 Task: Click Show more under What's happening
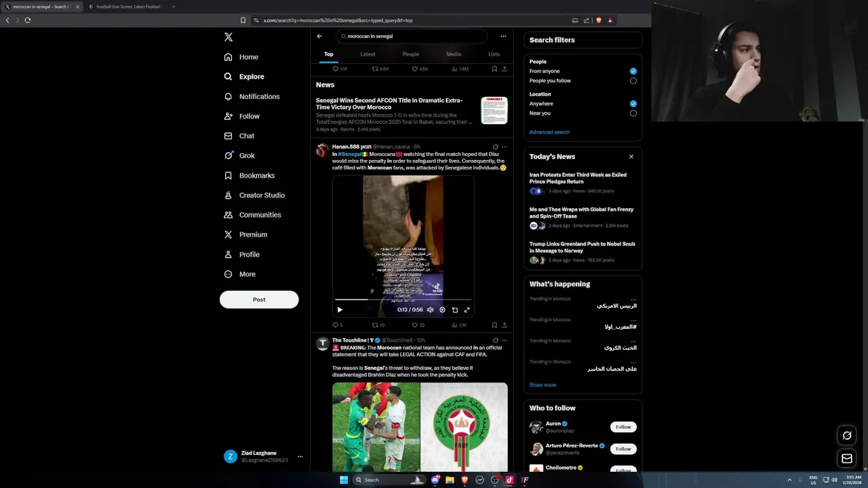pos(542,385)
